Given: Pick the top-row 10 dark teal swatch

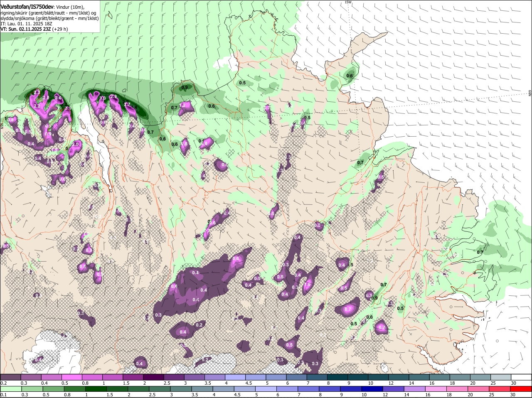Looking at the screenshot, I should coord(379,377).
